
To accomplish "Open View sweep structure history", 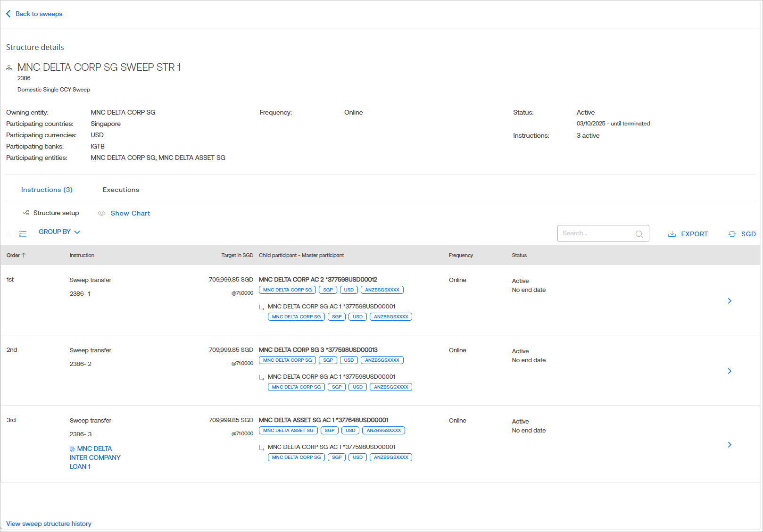I will (x=49, y=524).
